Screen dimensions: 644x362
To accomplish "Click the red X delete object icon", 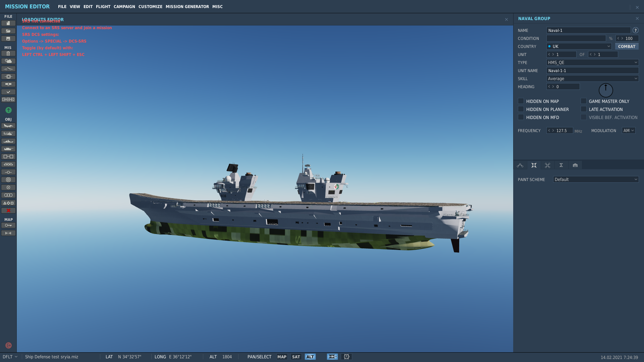I will [8, 210].
